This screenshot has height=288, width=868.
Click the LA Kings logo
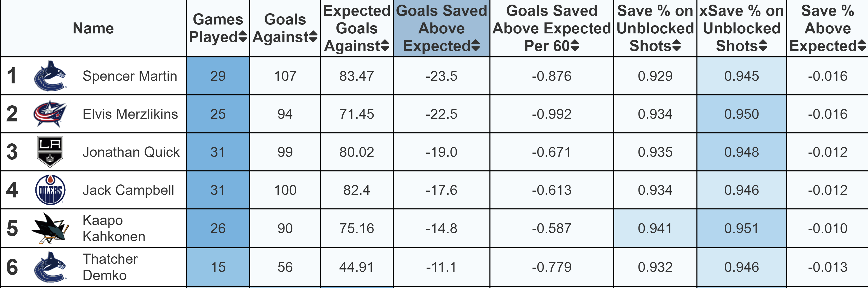pyautogui.click(x=50, y=152)
